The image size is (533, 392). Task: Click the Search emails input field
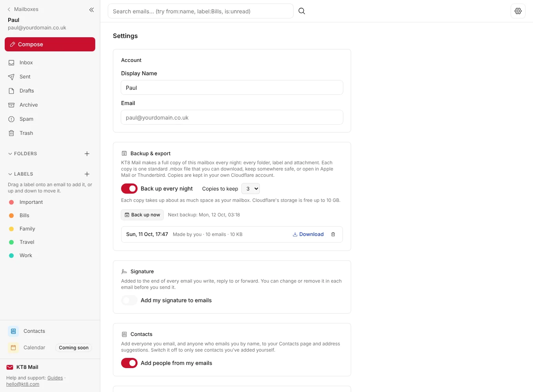201,11
